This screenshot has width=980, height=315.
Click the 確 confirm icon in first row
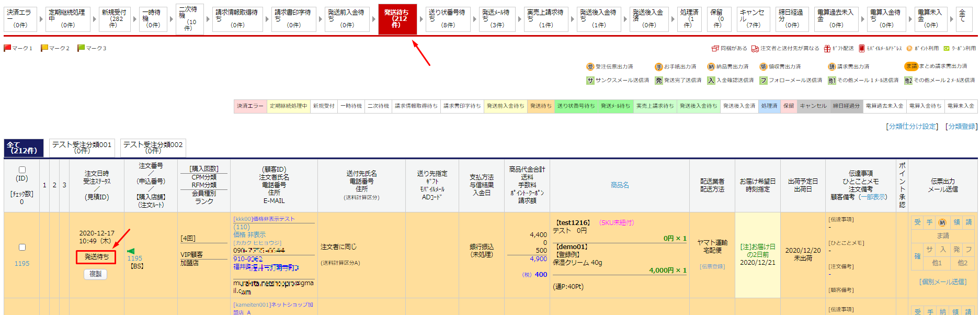pyautogui.click(x=917, y=256)
